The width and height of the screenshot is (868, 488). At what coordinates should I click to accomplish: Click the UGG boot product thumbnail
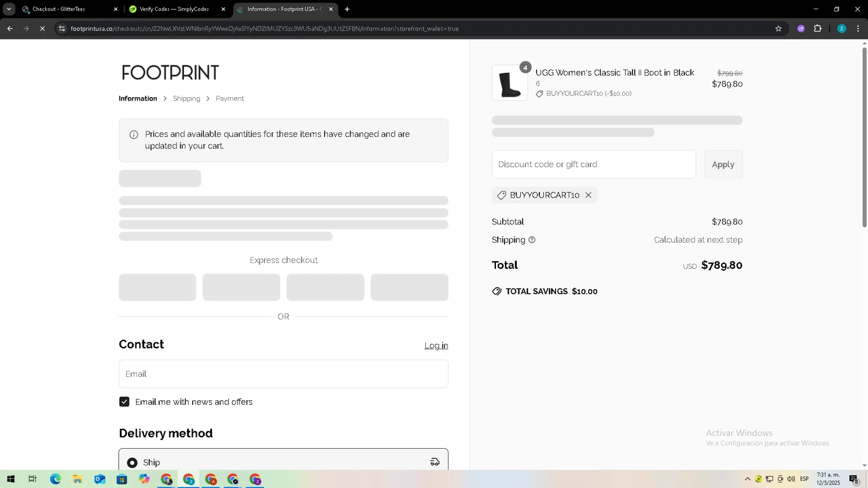point(510,83)
